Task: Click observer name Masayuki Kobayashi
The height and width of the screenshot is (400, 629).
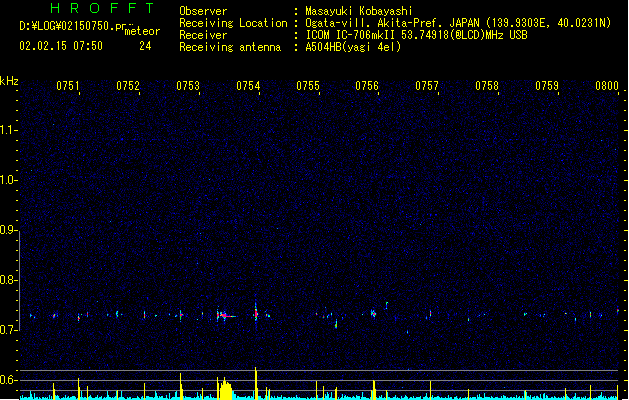Action: tap(359, 11)
